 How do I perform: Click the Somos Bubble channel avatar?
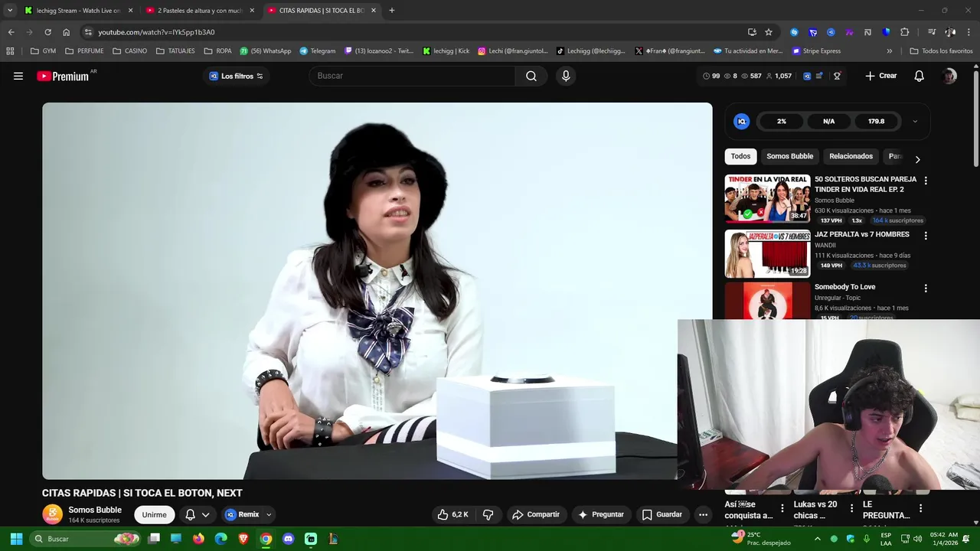click(53, 514)
